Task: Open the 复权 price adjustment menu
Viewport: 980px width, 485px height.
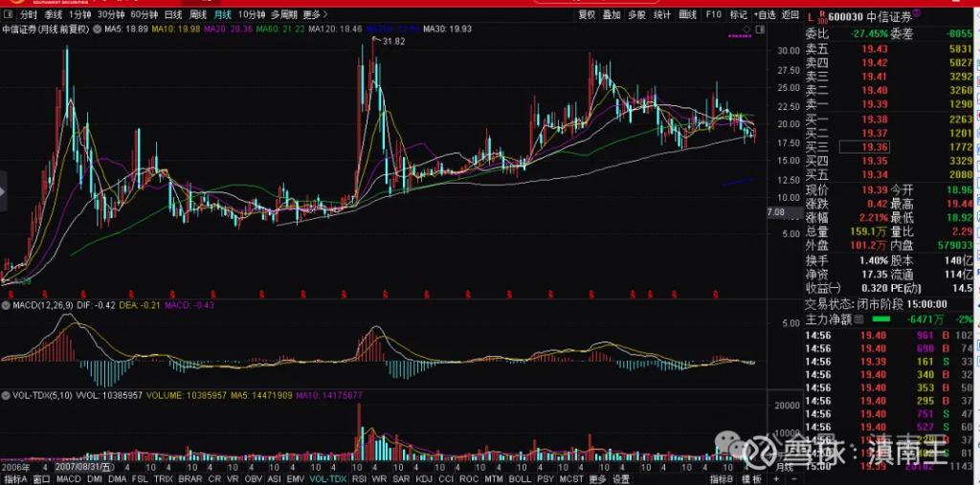Action: (x=587, y=14)
